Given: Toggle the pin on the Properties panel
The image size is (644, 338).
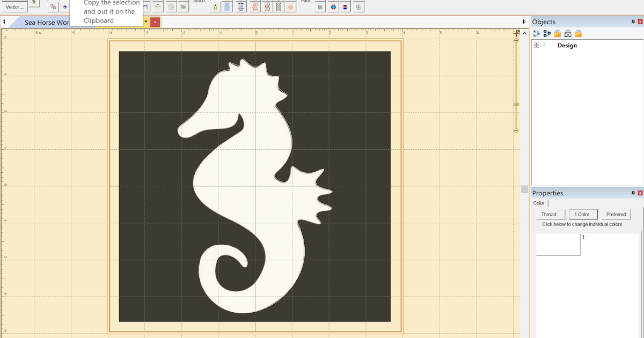Looking at the screenshot, I should 633,193.
